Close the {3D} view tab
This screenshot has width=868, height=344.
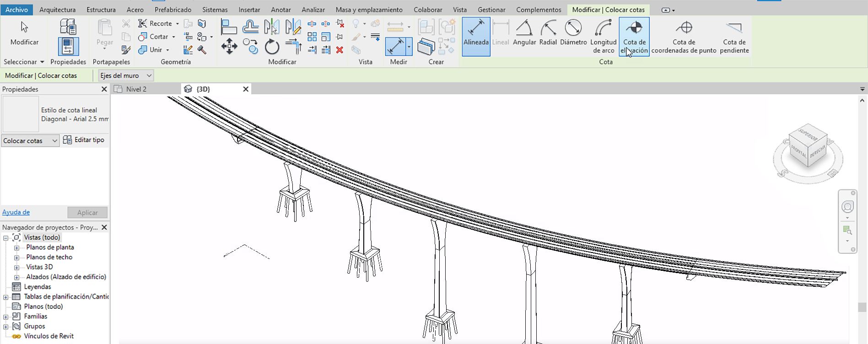[x=246, y=89]
